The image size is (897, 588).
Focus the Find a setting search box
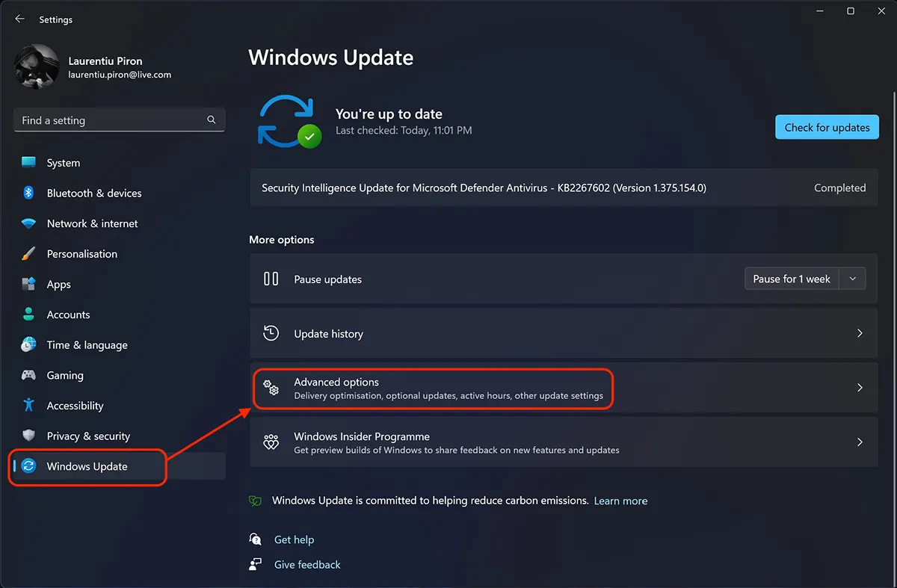coord(120,120)
